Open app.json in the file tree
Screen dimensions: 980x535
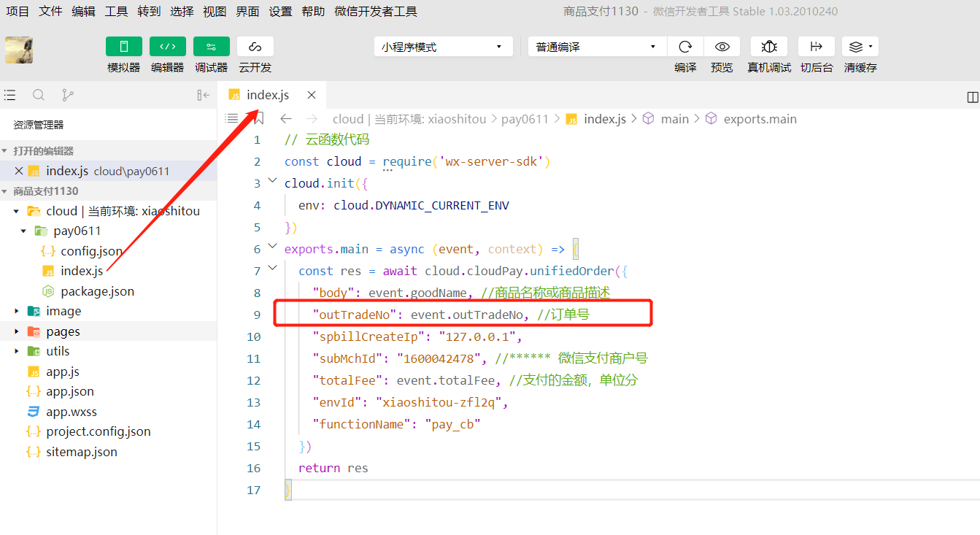click(x=70, y=391)
